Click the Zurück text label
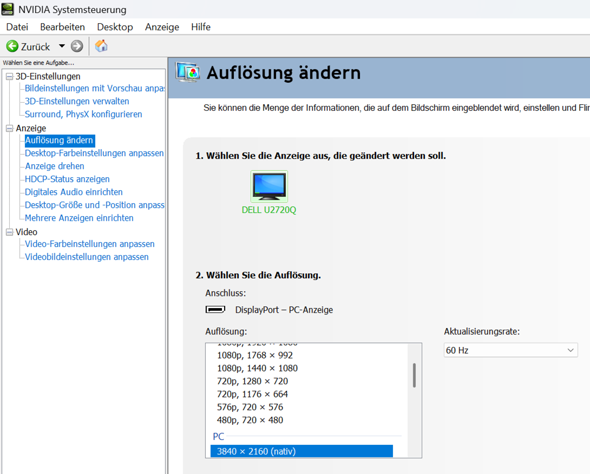 click(35, 47)
